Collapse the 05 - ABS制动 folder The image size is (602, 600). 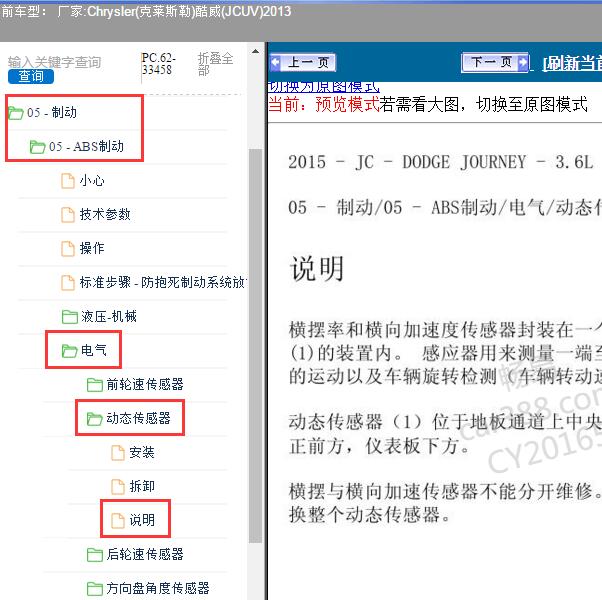tap(86, 146)
